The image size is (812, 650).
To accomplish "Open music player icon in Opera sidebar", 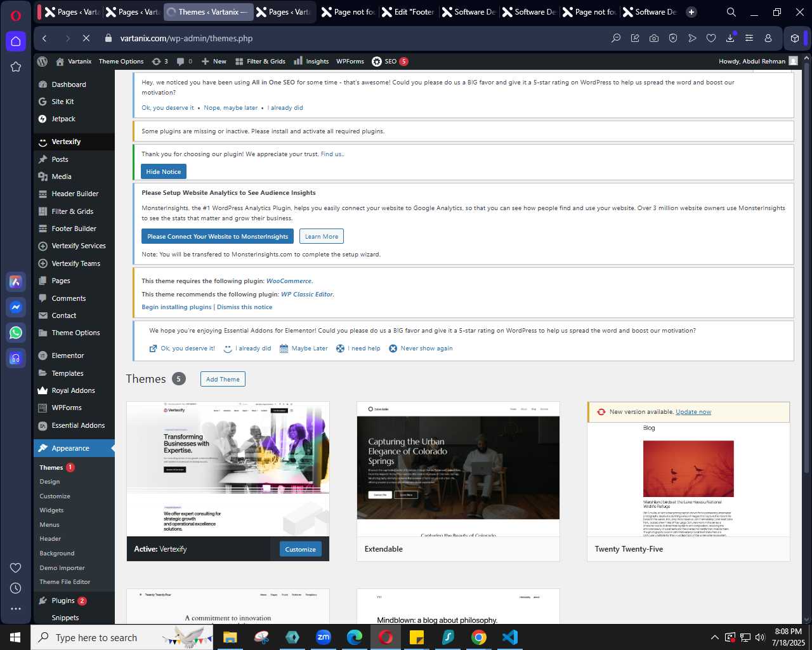I will point(16,358).
